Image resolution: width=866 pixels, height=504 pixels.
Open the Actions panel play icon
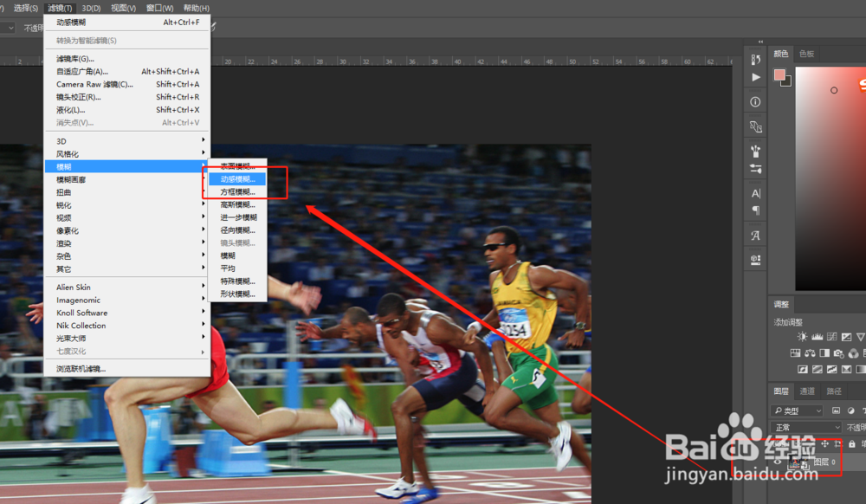[755, 77]
